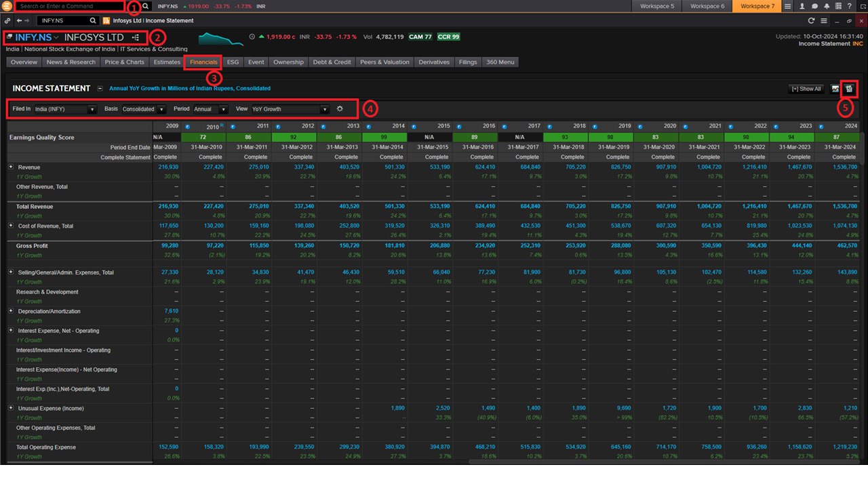Go back with the left arrow
The height and width of the screenshot is (488, 868).
tap(19, 20)
